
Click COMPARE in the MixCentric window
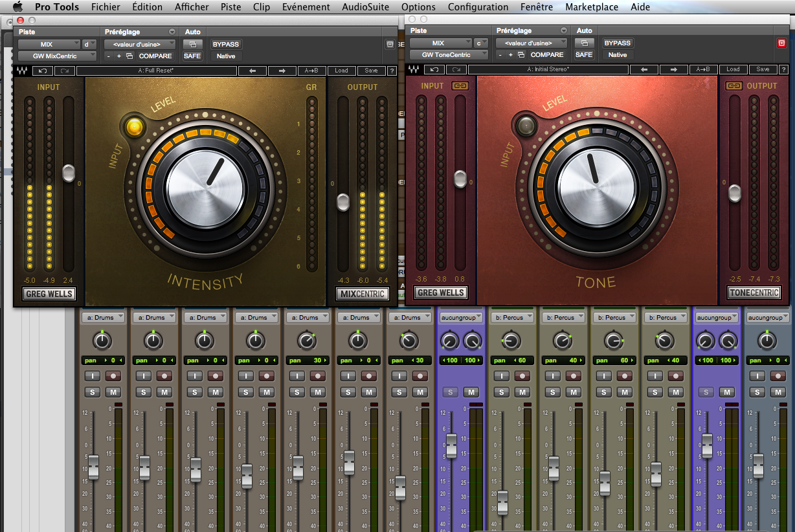click(x=155, y=56)
